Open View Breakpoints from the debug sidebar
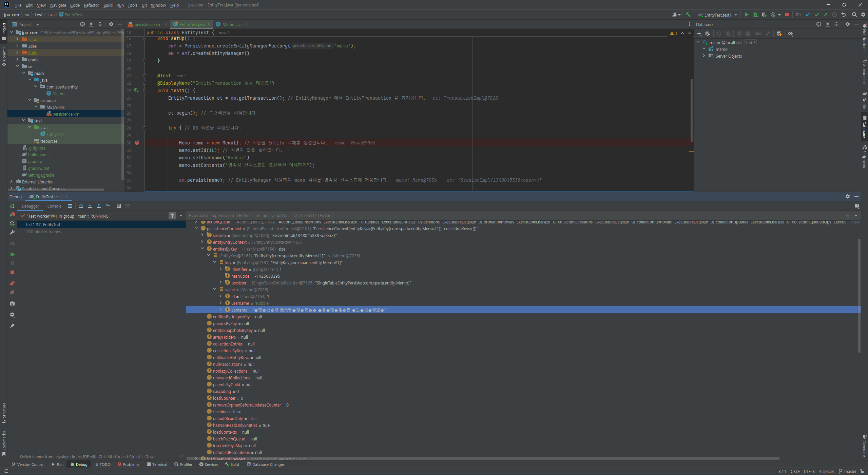Viewport: 868px width, 475px height. click(x=12, y=283)
